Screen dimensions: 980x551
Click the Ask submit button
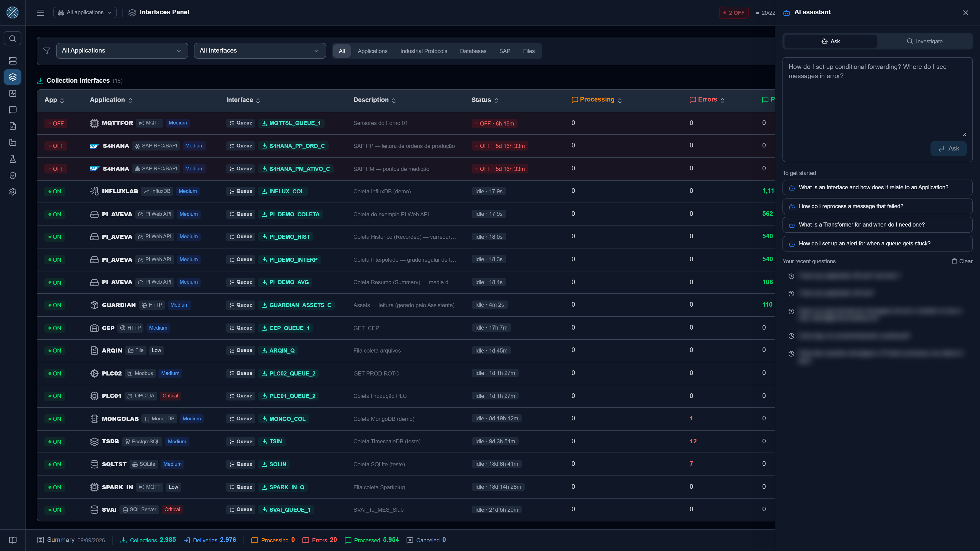pos(948,149)
